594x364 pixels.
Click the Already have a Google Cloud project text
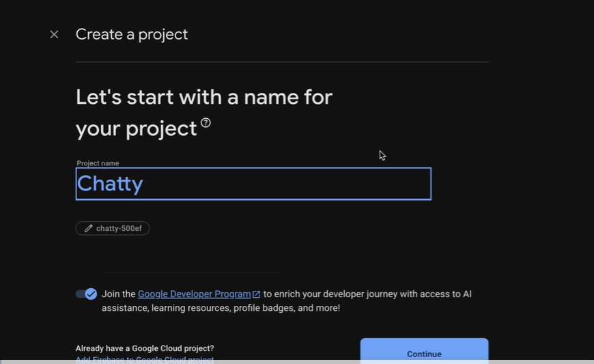pyautogui.click(x=145, y=348)
